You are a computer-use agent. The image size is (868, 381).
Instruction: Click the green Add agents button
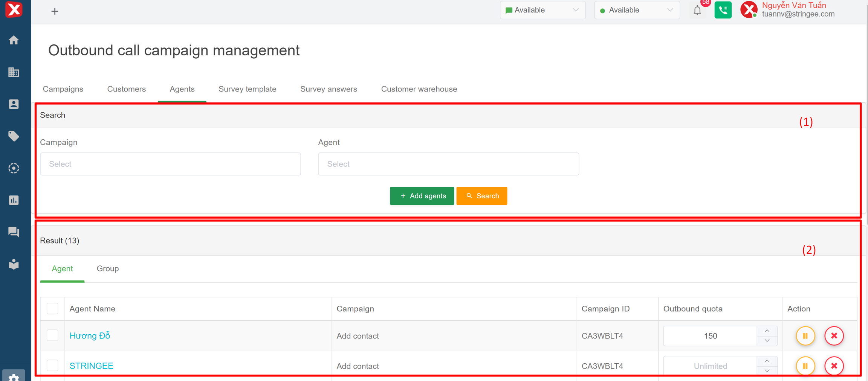[422, 196]
